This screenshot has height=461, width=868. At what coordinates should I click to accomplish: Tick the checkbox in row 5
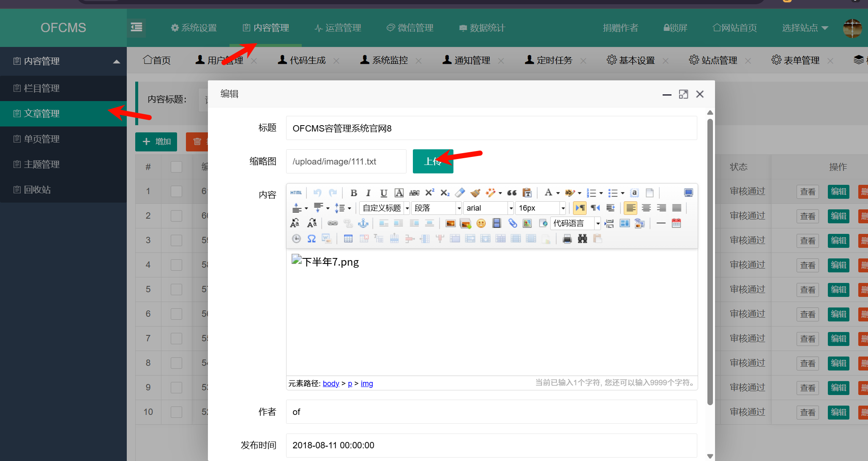(176, 289)
